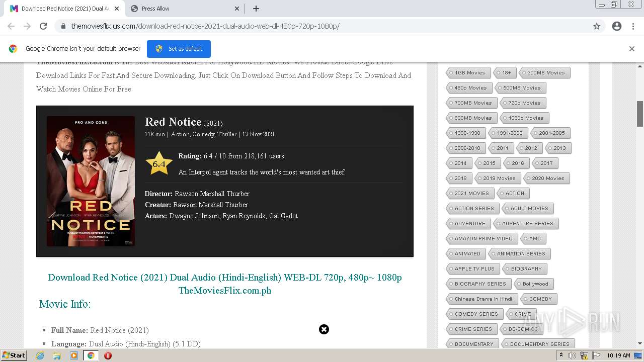Image resolution: width=644 pixels, height=362 pixels.
Task: Open the ANIMATION SERIES tag
Action: [519, 254]
